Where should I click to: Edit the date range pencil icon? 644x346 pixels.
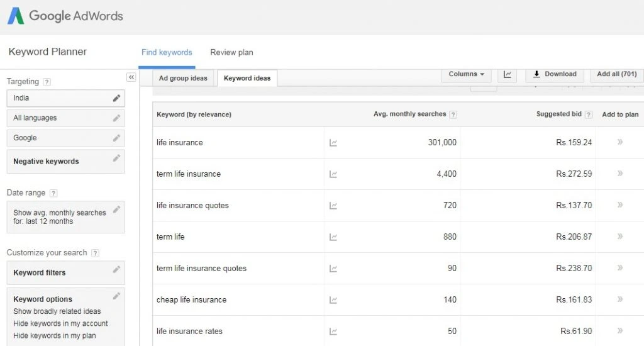tap(116, 209)
